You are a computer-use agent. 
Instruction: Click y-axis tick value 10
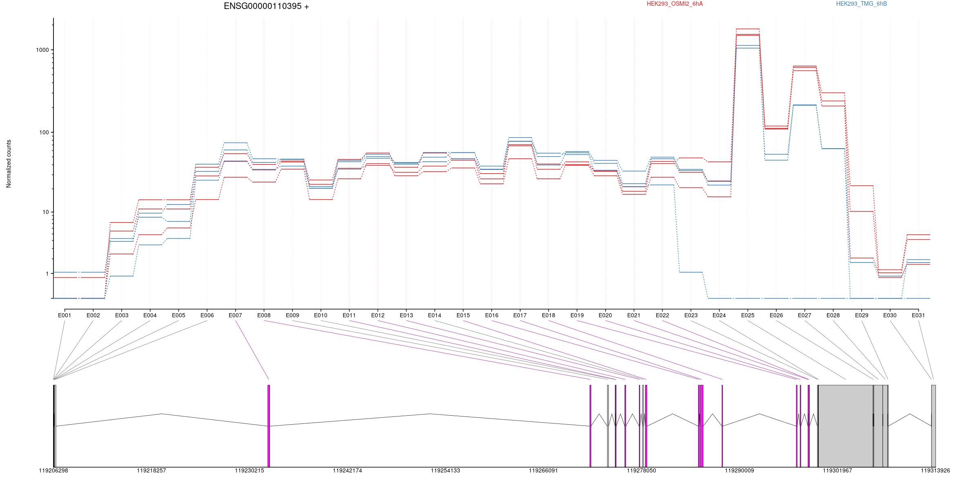[46, 212]
